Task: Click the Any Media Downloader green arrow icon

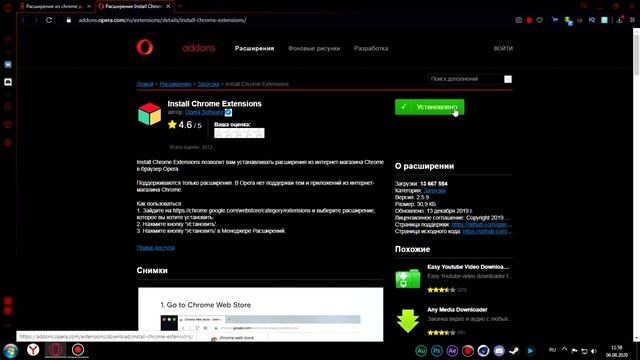Action: tap(407, 321)
